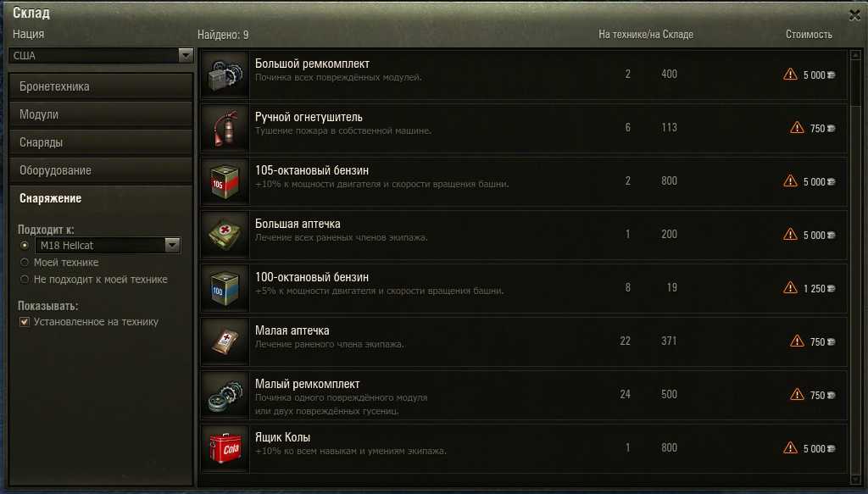Choose the Моей технике radio option
Viewport: 868px width, 494px height.
click(x=25, y=262)
